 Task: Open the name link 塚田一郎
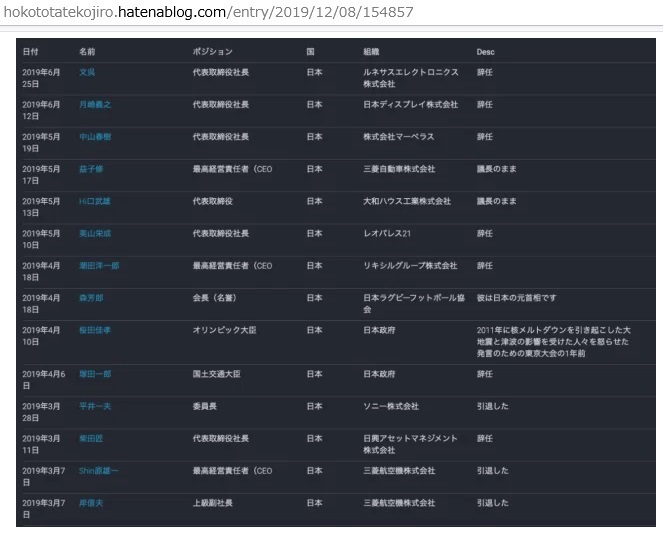pyautogui.click(x=95, y=374)
